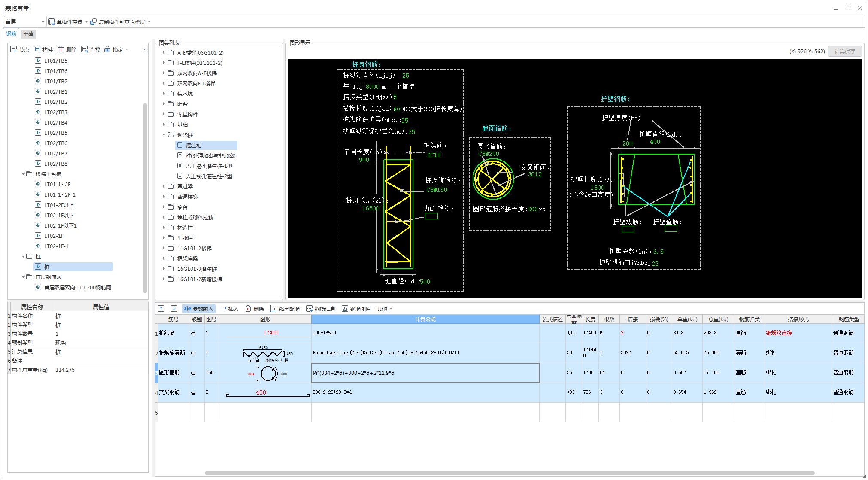Expand 16G101-3灌注桩 folder

pyautogui.click(x=164, y=269)
